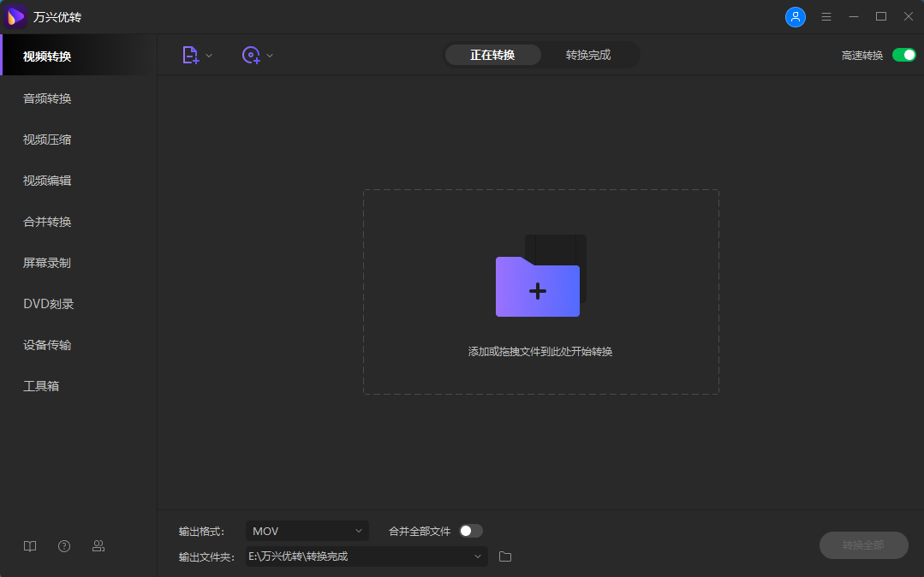This screenshot has width=924, height=577.
Task: Switch to the 转换完成 tab
Action: click(x=590, y=54)
